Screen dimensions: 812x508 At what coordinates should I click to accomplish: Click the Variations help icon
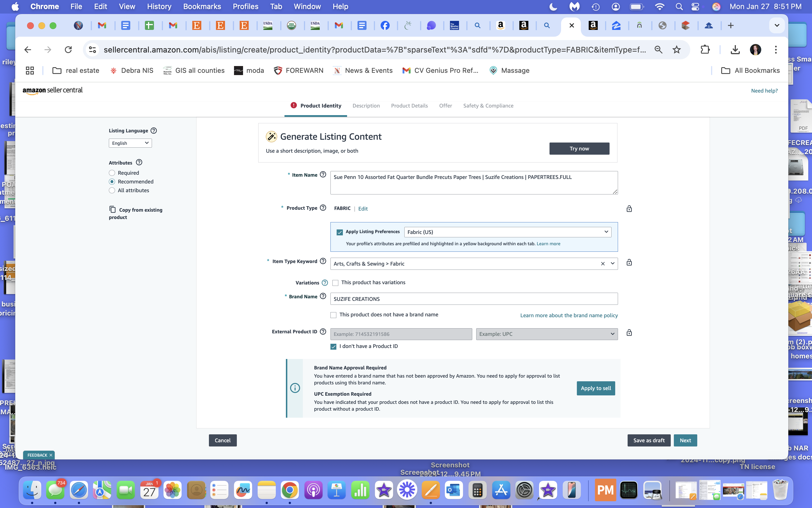coord(325,283)
